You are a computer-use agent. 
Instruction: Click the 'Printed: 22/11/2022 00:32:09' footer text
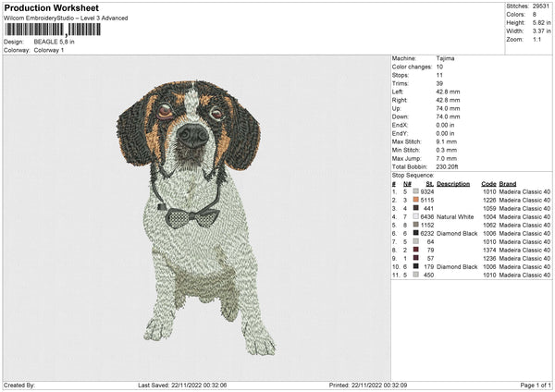pos(368,385)
